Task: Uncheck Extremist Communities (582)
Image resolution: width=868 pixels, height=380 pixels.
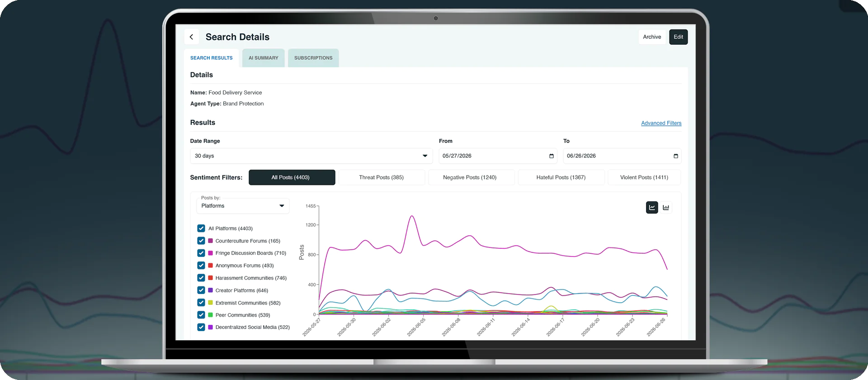Action: click(x=201, y=303)
